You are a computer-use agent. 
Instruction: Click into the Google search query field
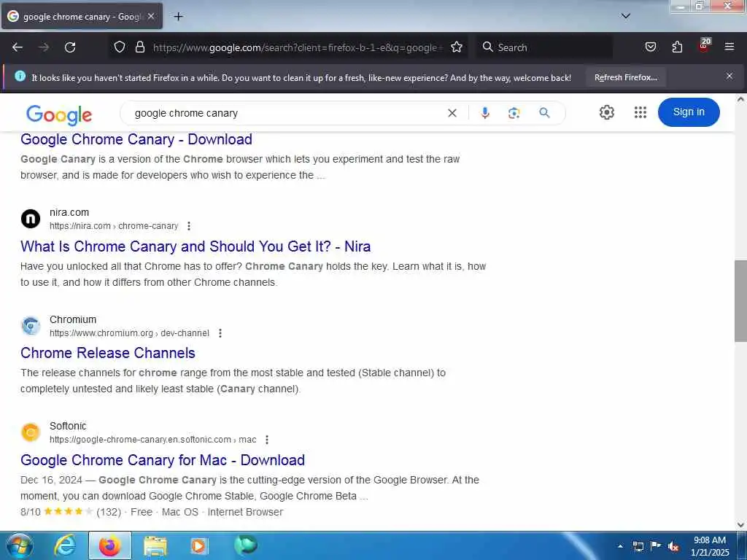click(286, 113)
